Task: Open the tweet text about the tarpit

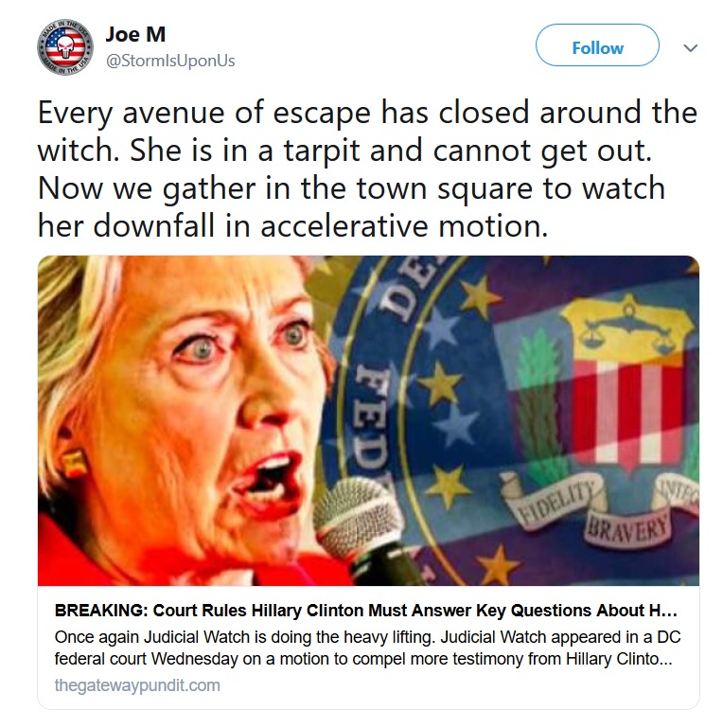Action: (367, 169)
